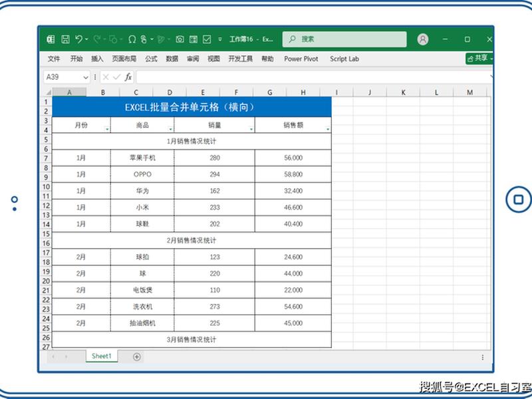The width and height of the screenshot is (532, 399).
Task: Open the 页面布局 tab
Action: click(x=124, y=59)
